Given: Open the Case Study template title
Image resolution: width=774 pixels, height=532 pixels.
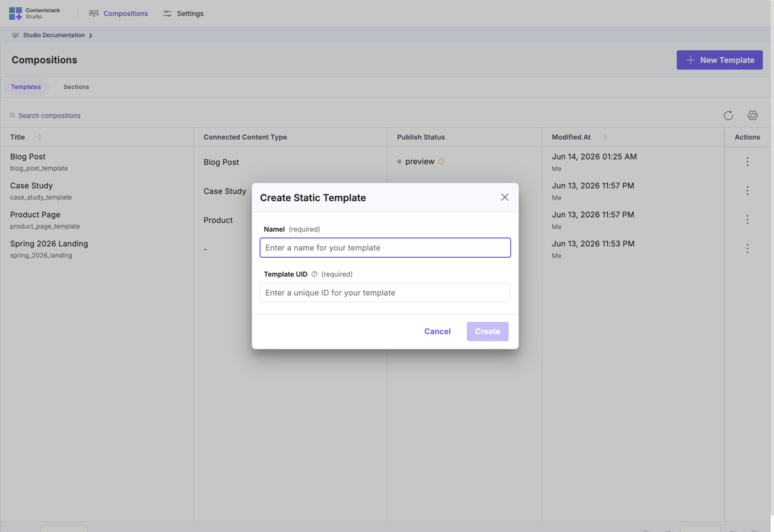Looking at the screenshot, I should [31, 185].
